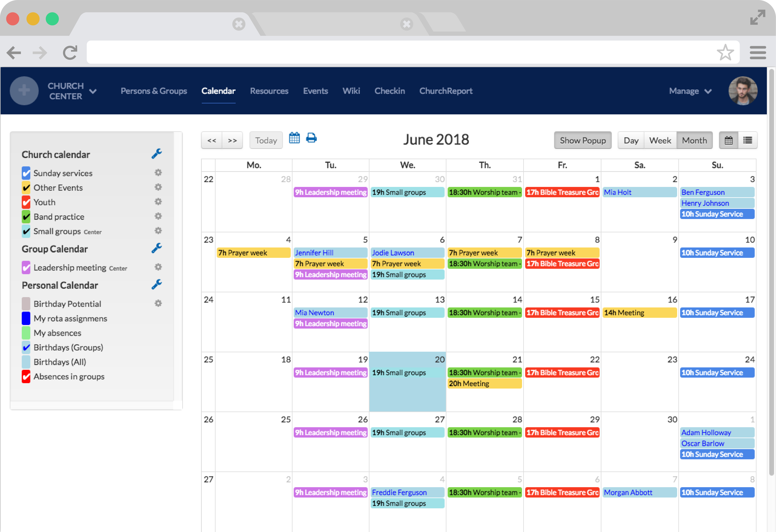This screenshot has width=776, height=532.
Task: Click the Today button
Action: click(266, 140)
